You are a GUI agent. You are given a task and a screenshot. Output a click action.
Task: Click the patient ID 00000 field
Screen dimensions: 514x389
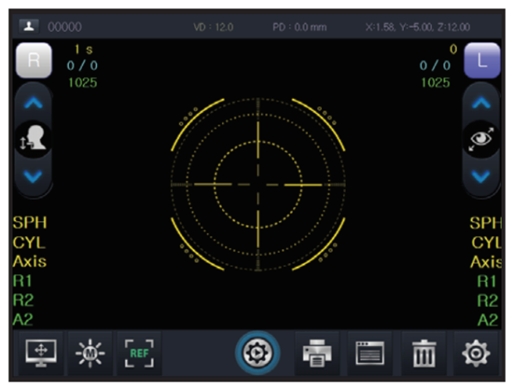[x=65, y=27]
